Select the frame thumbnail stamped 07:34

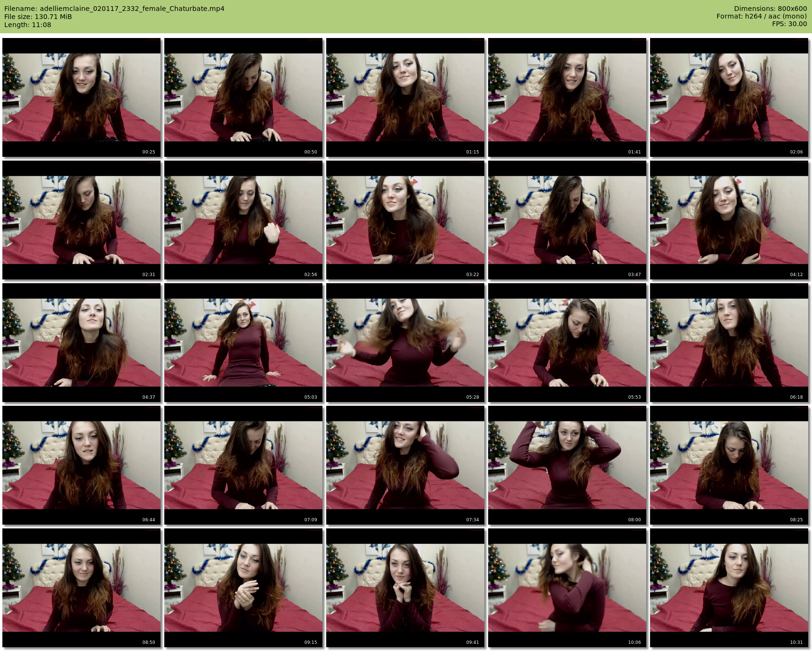(406, 465)
